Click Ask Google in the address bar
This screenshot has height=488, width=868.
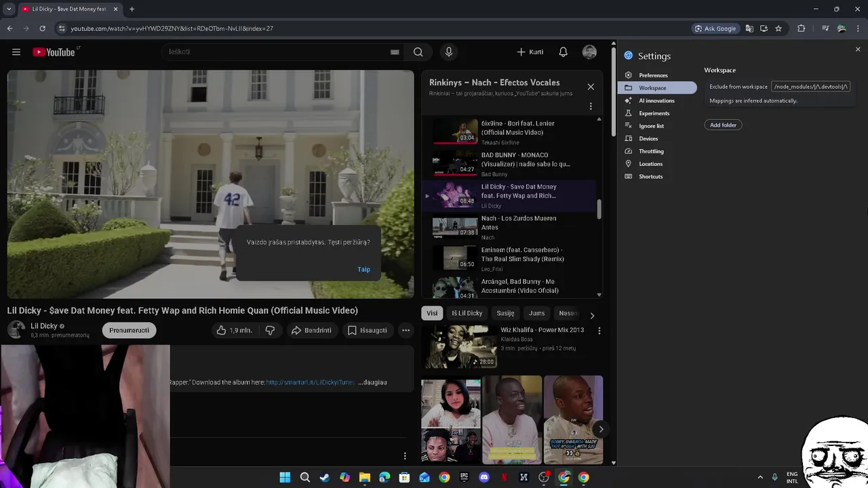click(x=715, y=28)
